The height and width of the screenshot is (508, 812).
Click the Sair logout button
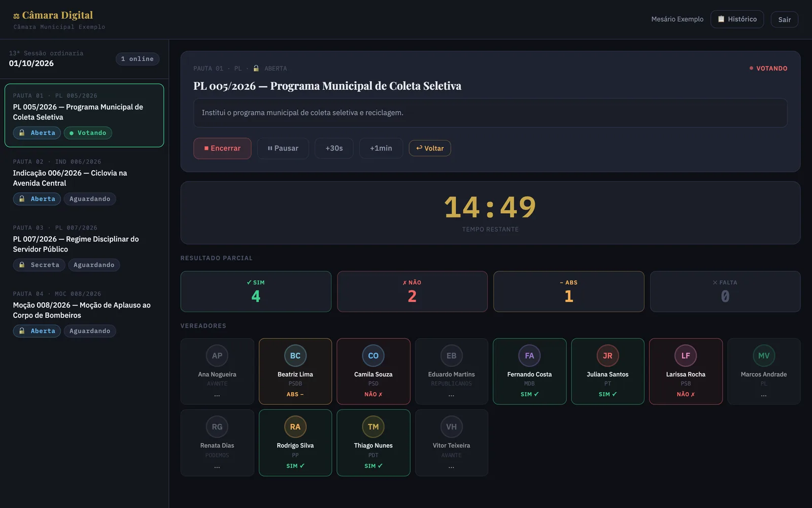pos(785,19)
